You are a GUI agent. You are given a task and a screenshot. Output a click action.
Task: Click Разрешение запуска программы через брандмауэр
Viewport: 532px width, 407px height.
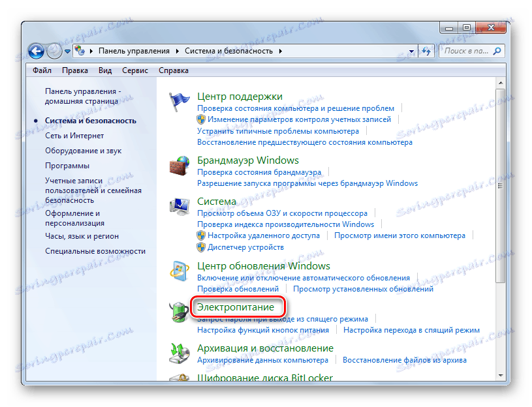[307, 183]
